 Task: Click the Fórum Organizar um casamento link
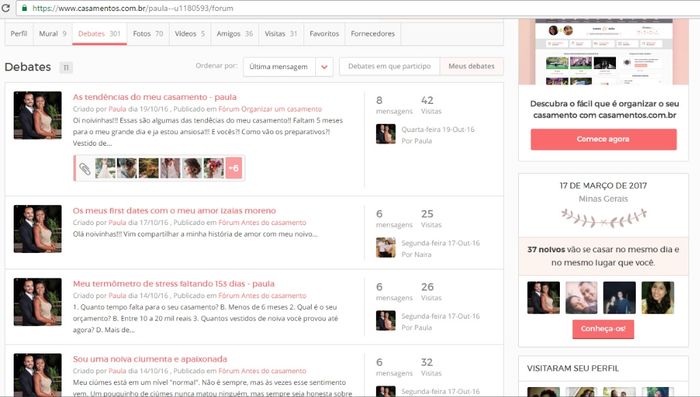pyautogui.click(x=270, y=109)
